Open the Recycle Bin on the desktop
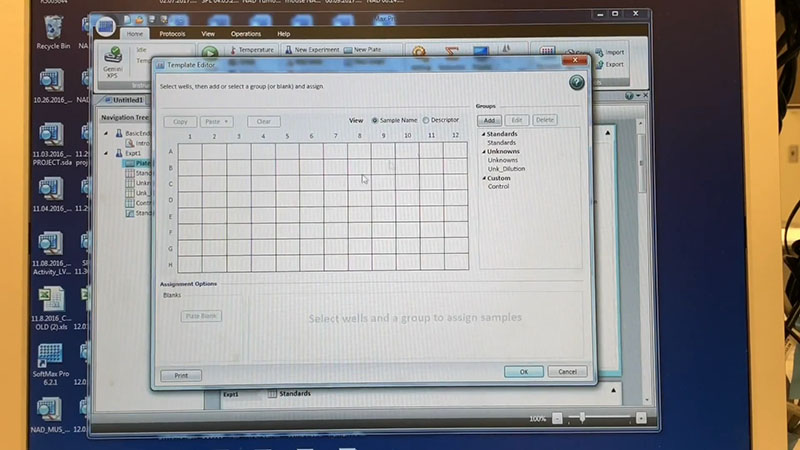This screenshot has height=450, width=800. pyautogui.click(x=54, y=32)
